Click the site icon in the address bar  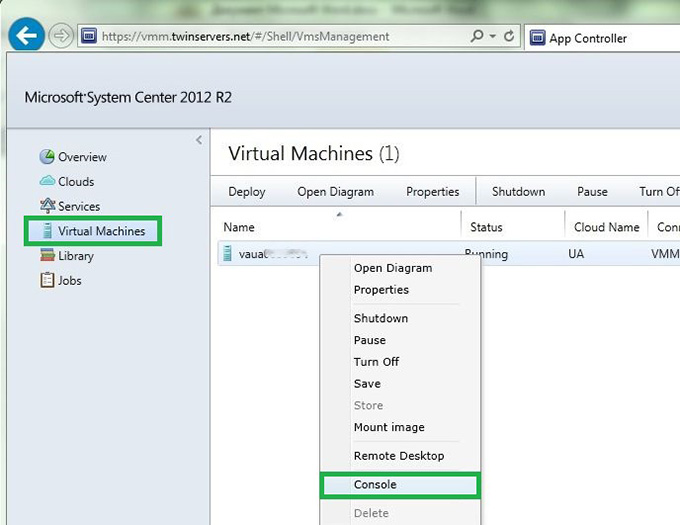(89, 36)
